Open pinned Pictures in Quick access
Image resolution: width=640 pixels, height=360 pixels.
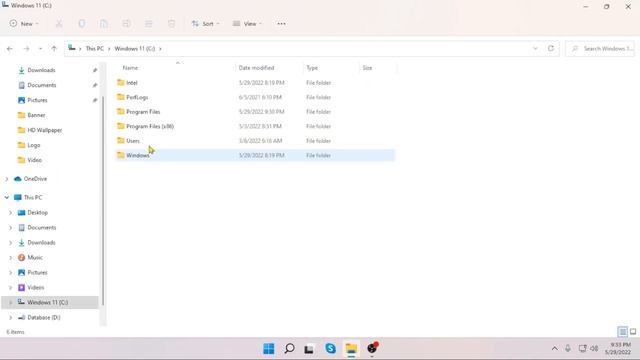(37, 100)
